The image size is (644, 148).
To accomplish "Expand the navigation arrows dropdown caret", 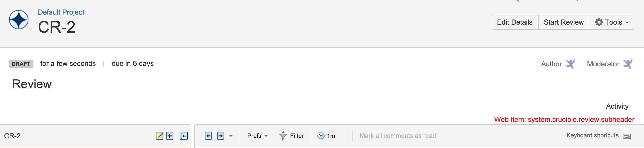I will (x=231, y=136).
